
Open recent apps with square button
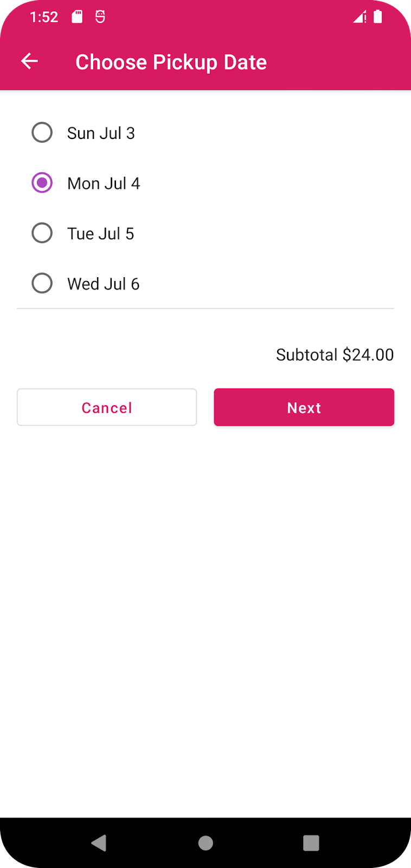[x=311, y=843]
